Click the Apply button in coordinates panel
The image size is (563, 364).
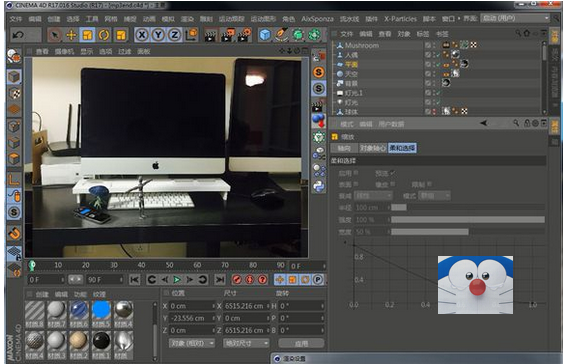[x=301, y=344]
